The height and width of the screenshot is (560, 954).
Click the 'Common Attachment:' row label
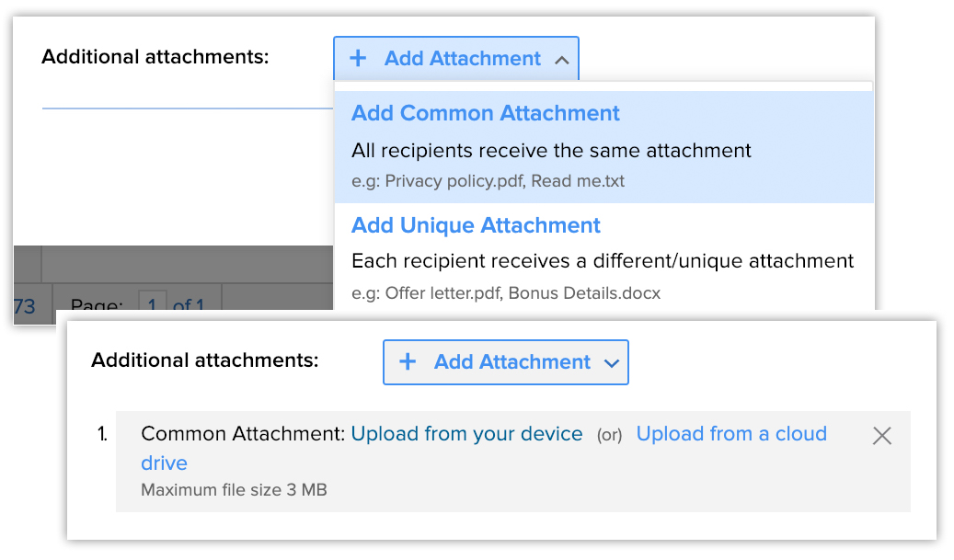coord(243,434)
